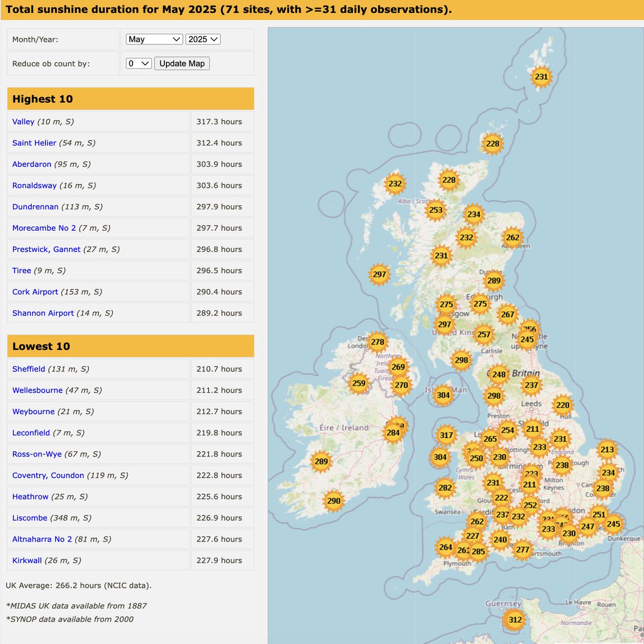Click the 259 sun marker in Ireland
This screenshot has width=644, height=644.
358,384
